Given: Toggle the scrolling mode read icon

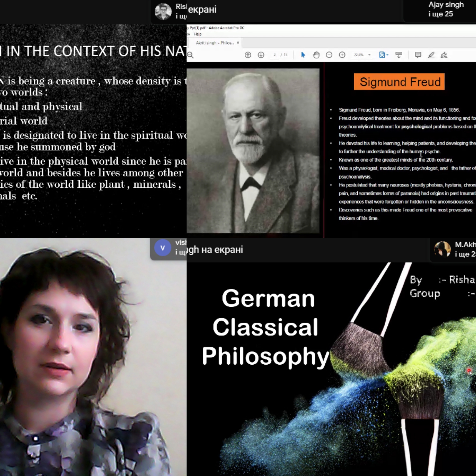Looking at the screenshot, I should tap(399, 55).
